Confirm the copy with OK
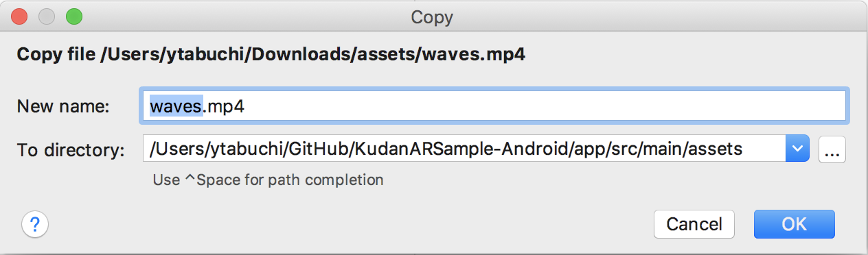The width and height of the screenshot is (868, 255). point(794,223)
